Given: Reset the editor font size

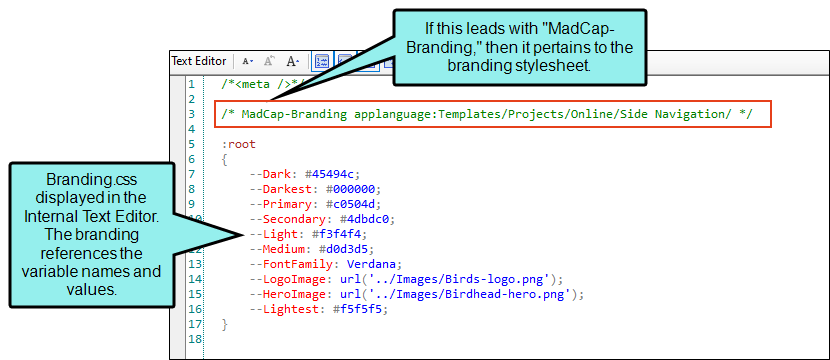Looking at the screenshot, I should click(269, 61).
